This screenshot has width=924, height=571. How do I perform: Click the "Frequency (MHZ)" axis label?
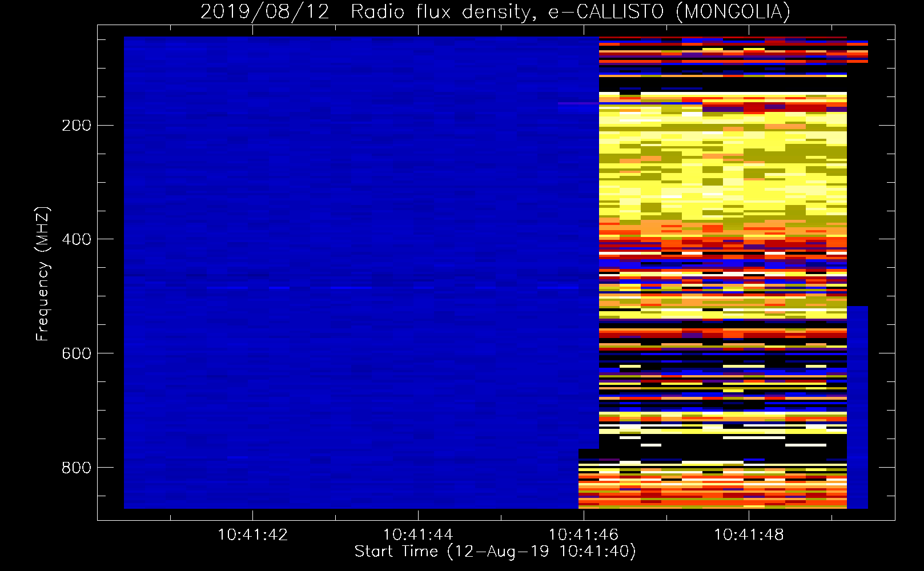pyautogui.click(x=43, y=274)
